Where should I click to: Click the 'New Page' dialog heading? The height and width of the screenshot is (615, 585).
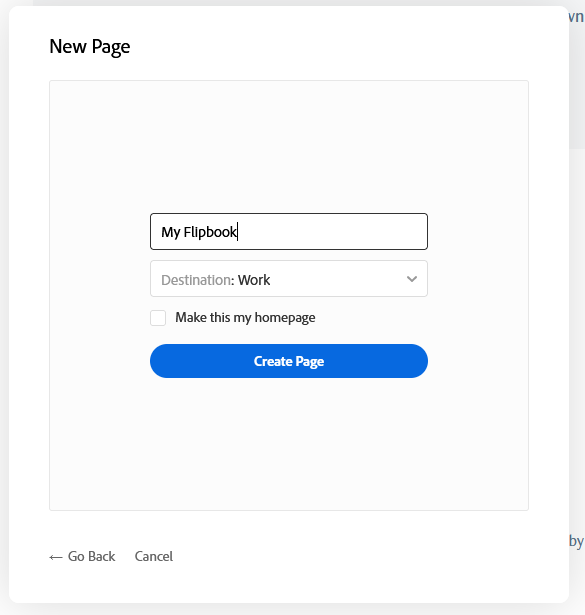(x=89, y=47)
